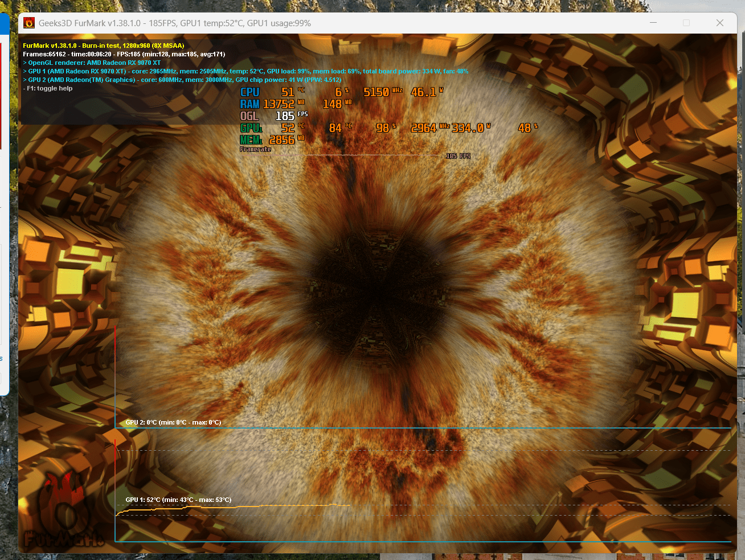Click the 'GPU 2: 0°C (min: 0°C - max: 0°C)' graph label
The width and height of the screenshot is (745, 560).
[x=173, y=422]
